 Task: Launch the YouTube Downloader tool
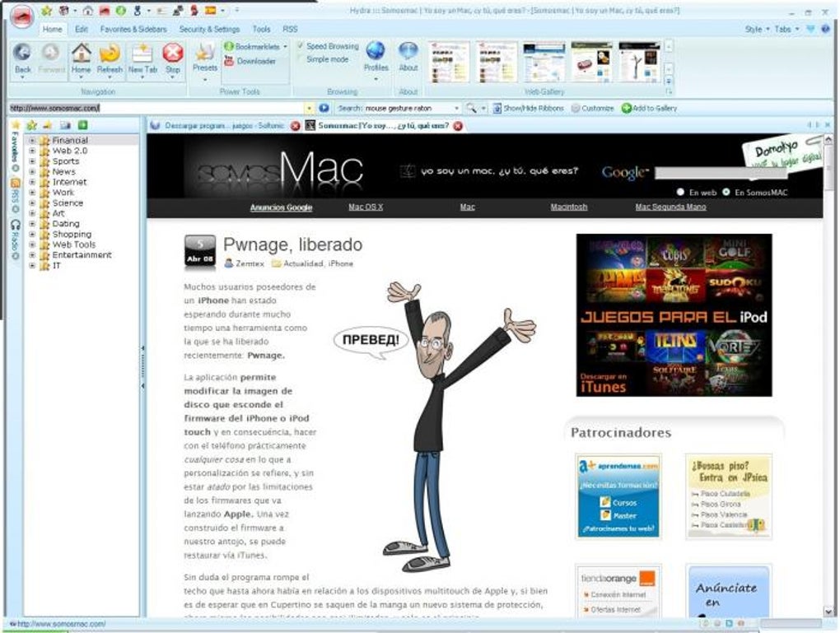250,61
